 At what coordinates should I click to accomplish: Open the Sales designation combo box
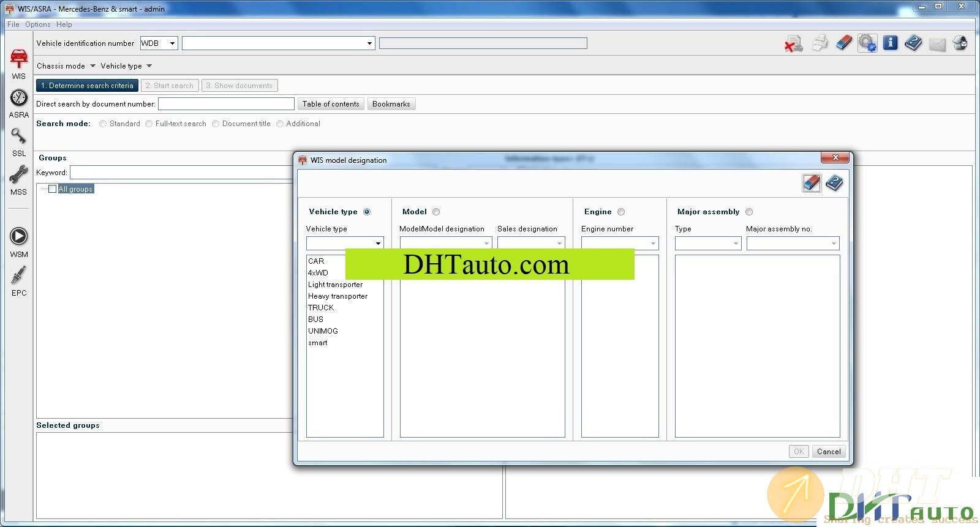coord(531,243)
